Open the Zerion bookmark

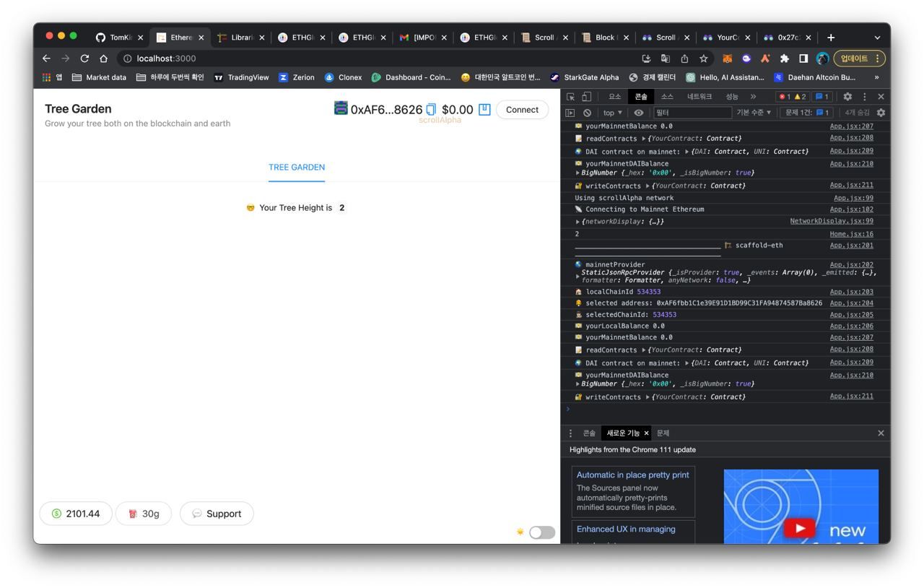point(297,77)
